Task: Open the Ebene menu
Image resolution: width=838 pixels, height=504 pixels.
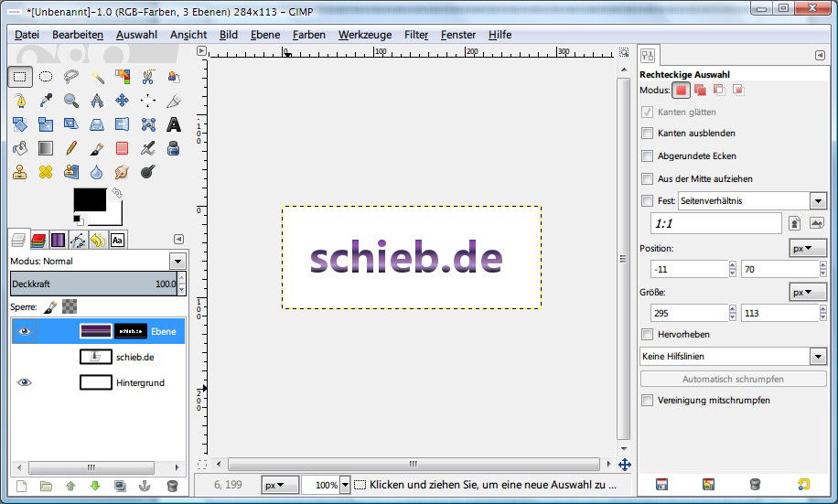Action: point(265,35)
